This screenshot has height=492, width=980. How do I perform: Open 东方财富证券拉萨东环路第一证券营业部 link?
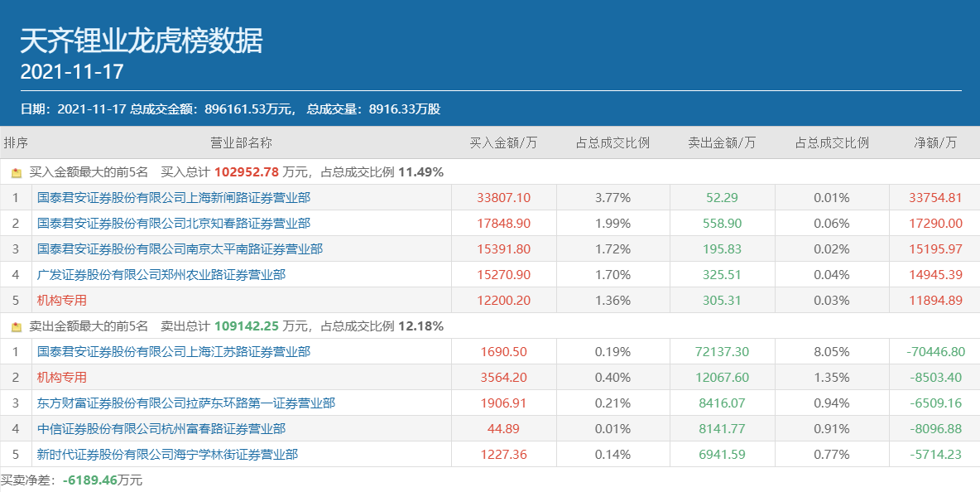pyautogui.click(x=186, y=403)
